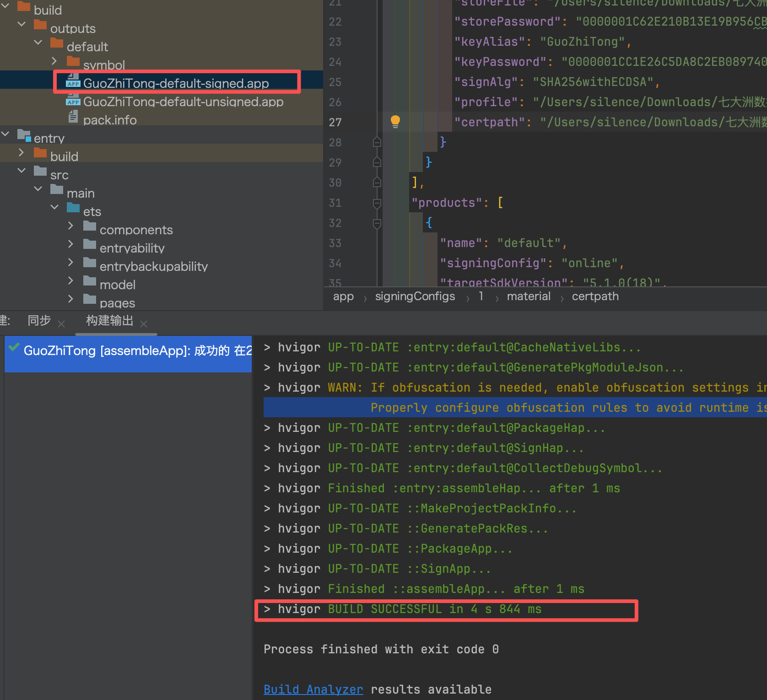
Task: Click the default folder icon
Action: pyautogui.click(x=57, y=43)
